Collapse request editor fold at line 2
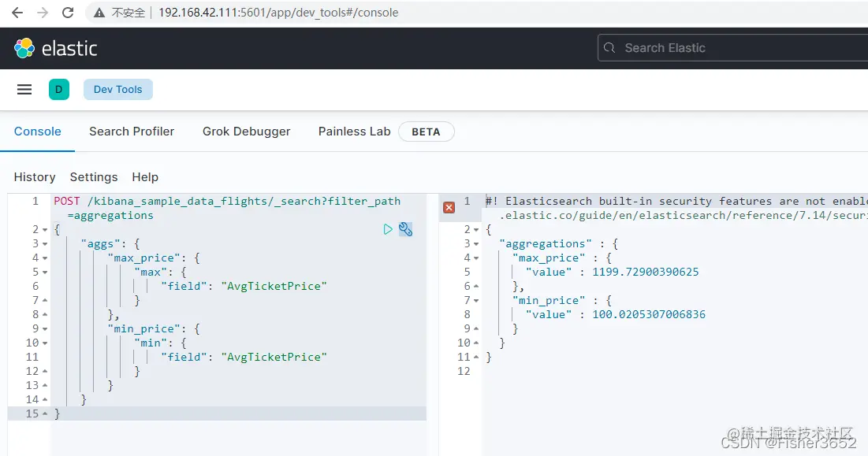This screenshot has width=868, height=456. (x=45, y=229)
